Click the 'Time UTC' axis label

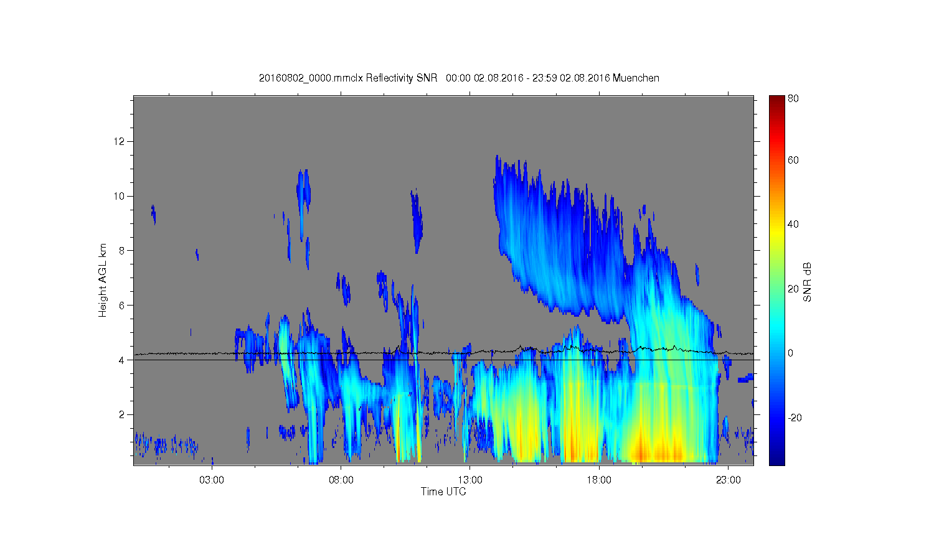[443, 492]
